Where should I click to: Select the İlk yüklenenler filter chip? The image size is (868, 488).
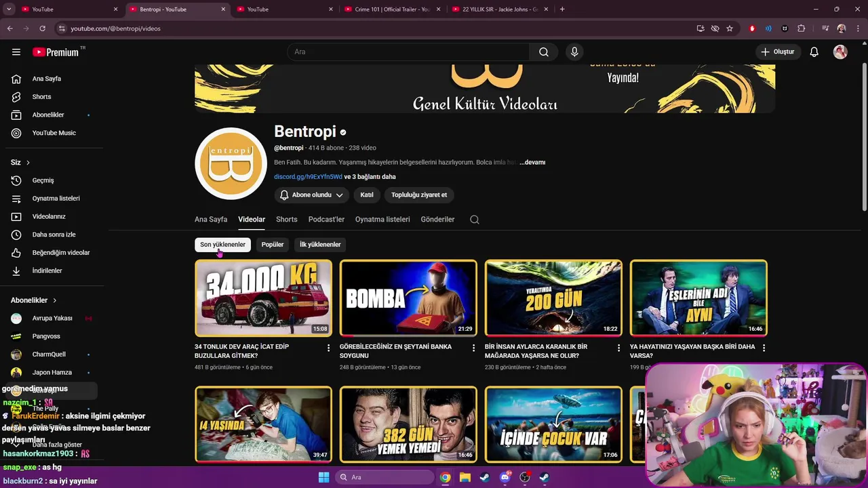coord(320,245)
